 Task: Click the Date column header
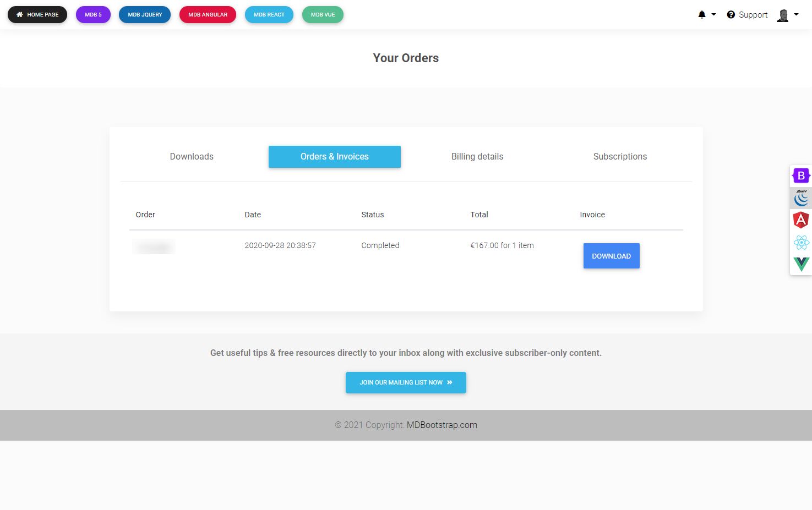253,215
